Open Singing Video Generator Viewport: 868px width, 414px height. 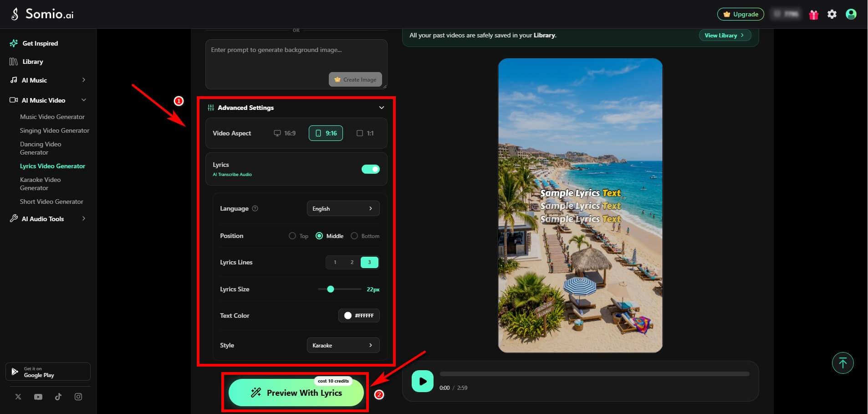(55, 130)
